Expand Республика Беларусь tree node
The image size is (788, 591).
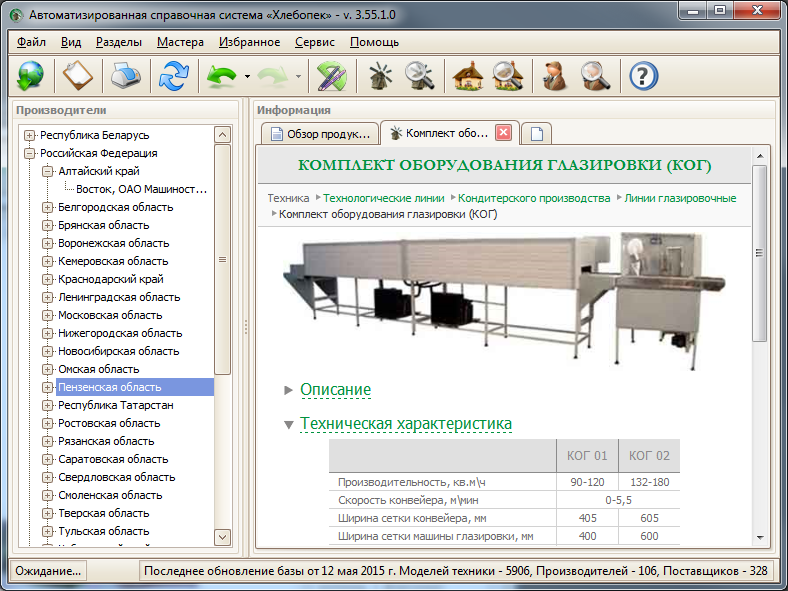[x=29, y=135]
